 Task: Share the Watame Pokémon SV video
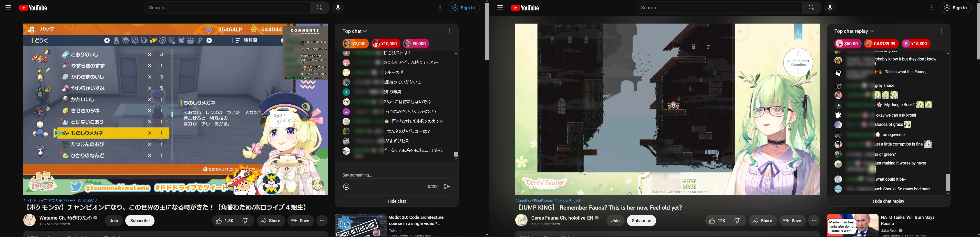pos(271,221)
